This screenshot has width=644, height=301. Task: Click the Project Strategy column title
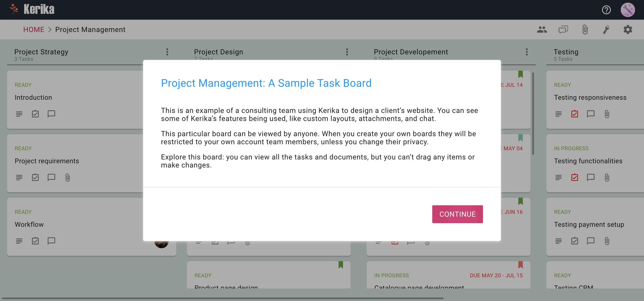(x=41, y=52)
